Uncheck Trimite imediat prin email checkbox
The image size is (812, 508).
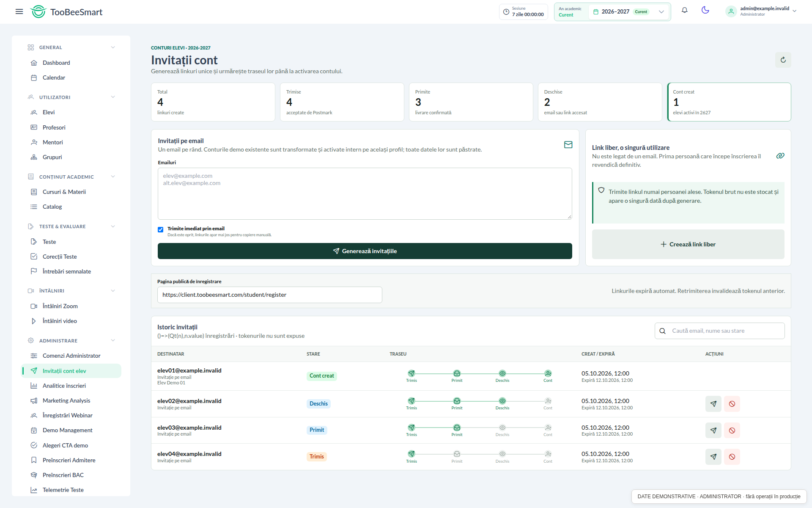tap(160, 230)
